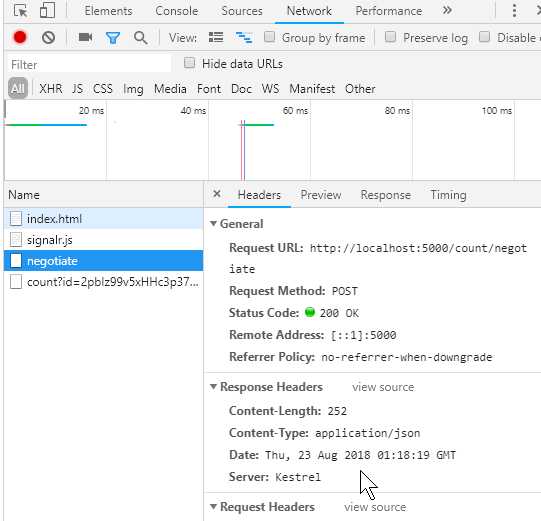Screen dimensions: 541x521
Task: Check the Hide data URLs checkbox
Action: (x=189, y=63)
